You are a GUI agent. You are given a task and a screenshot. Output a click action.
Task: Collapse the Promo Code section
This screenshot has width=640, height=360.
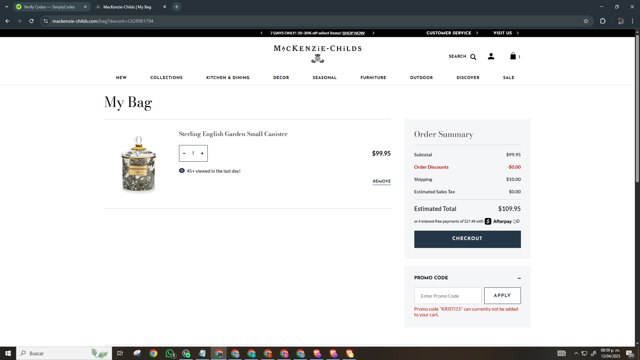pyautogui.click(x=519, y=278)
